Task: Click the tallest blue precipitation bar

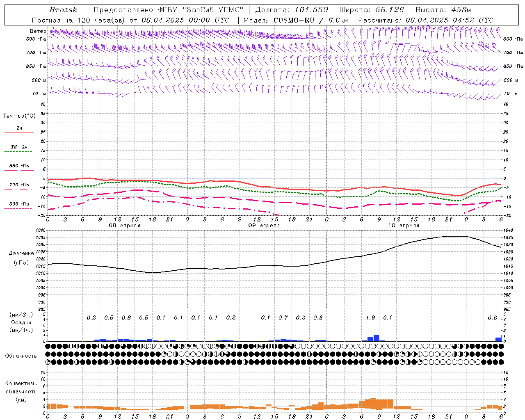Action: (376, 338)
